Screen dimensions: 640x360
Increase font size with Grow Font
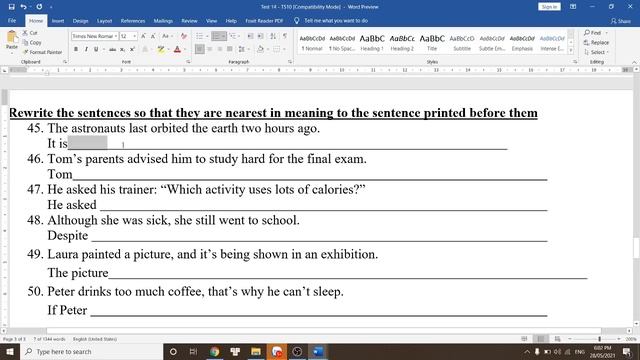[143, 36]
